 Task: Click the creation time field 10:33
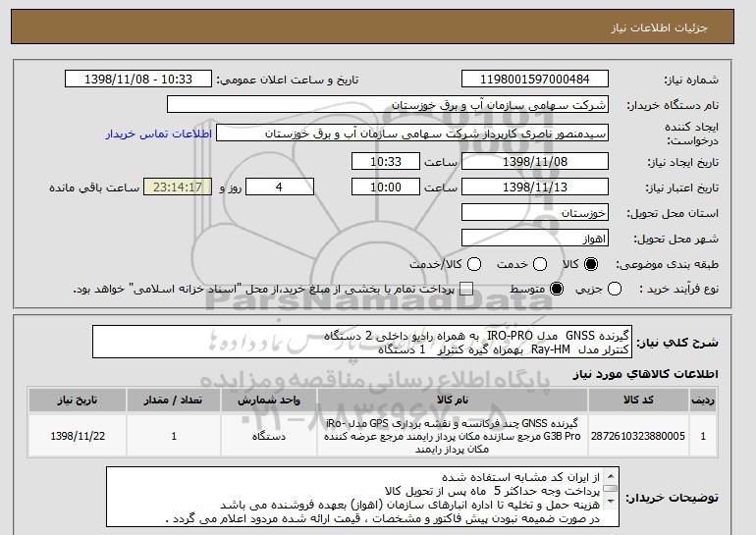click(386, 161)
